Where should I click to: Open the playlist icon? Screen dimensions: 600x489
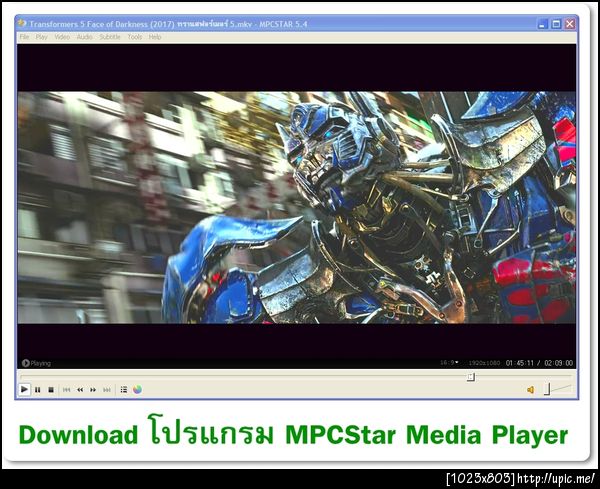[124, 390]
